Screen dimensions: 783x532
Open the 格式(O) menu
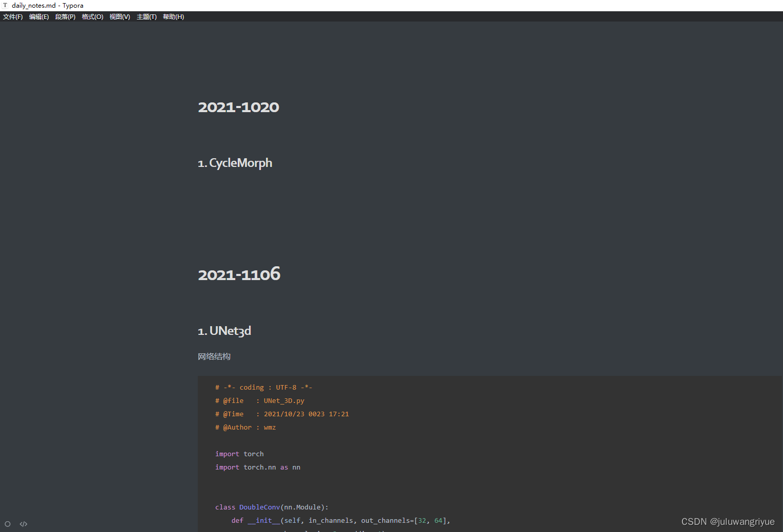(x=92, y=17)
